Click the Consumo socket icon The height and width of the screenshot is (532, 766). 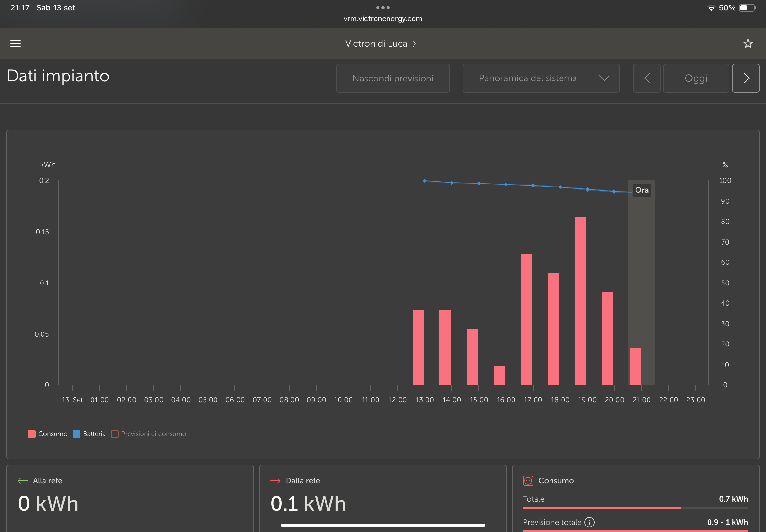point(528,481)
